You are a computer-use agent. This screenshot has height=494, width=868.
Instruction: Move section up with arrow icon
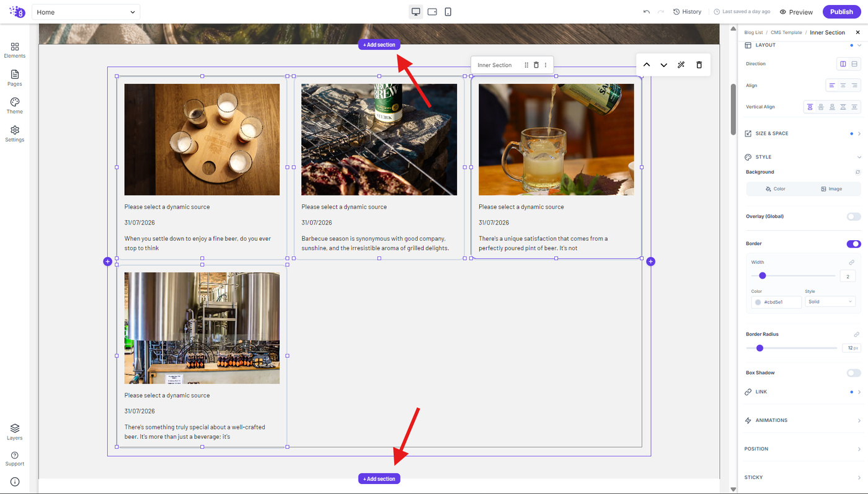[646, 65]
